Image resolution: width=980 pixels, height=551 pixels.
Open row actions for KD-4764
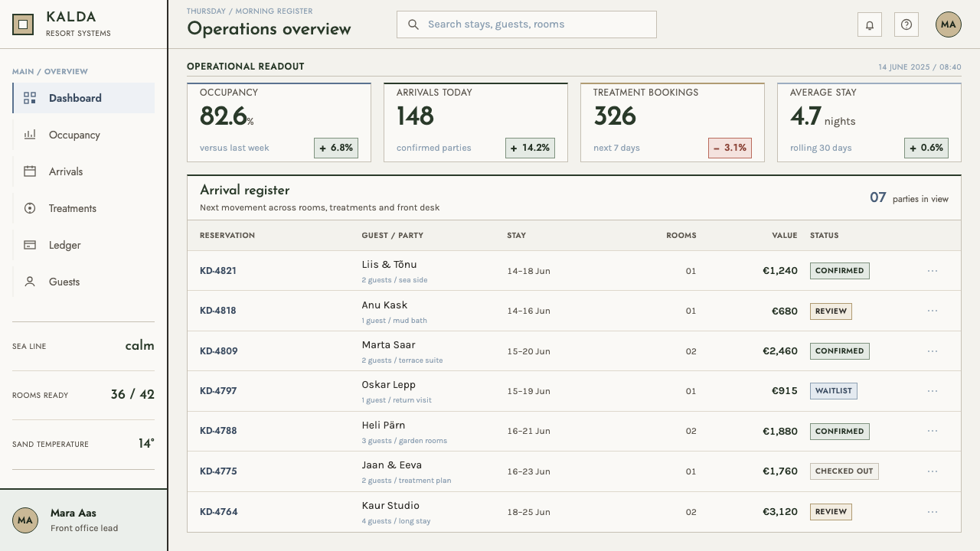933,511
